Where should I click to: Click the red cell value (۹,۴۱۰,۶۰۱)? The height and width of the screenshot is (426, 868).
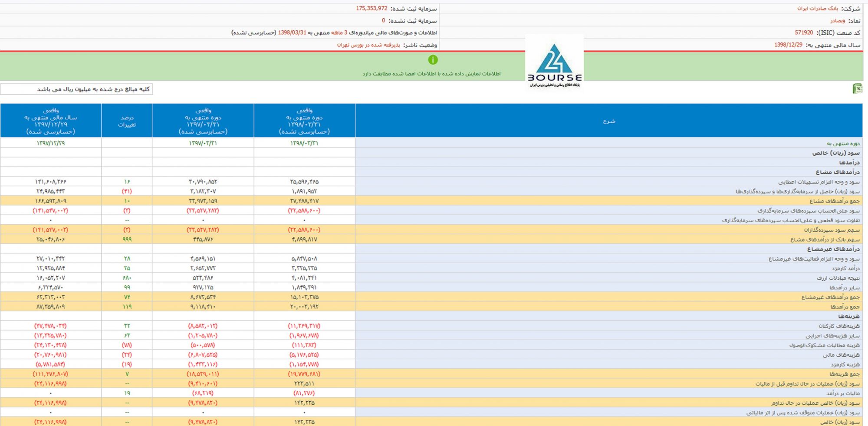(x=203, y=383)
